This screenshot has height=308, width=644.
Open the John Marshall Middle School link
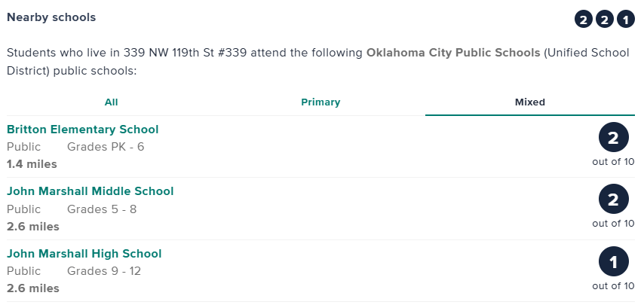click(90, 191)
